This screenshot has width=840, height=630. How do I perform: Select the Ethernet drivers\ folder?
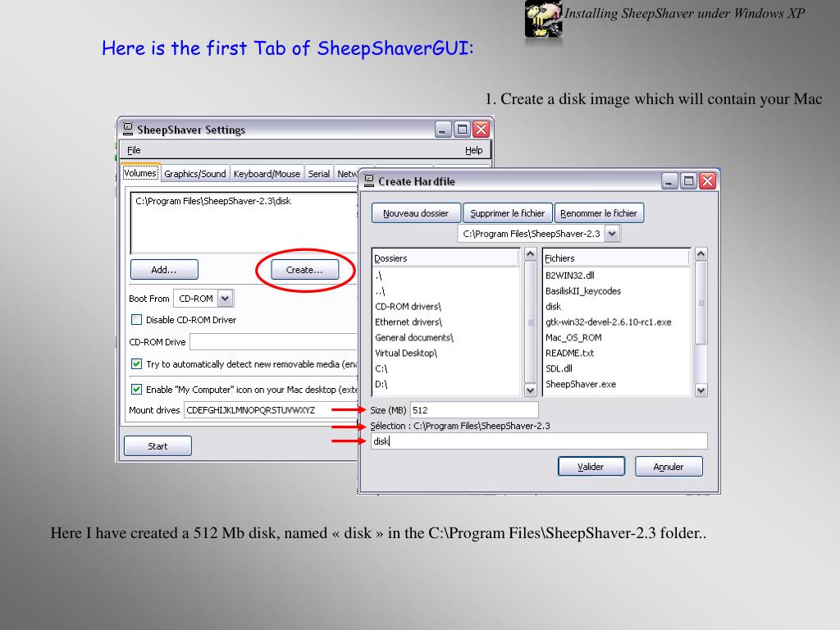pyautogui.click(x=409, y=322)
